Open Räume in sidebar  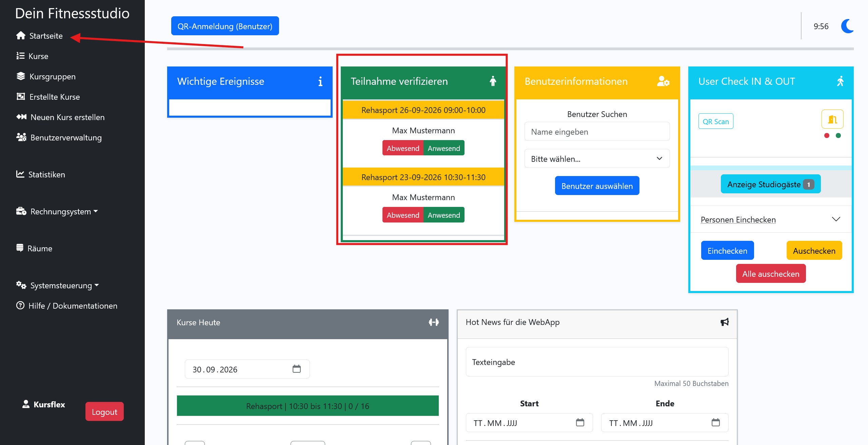point(34,248)
